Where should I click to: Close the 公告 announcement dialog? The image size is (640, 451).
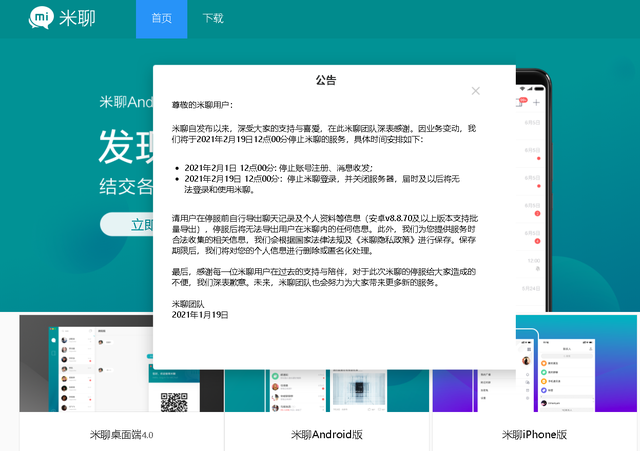(x=476, y=91)
